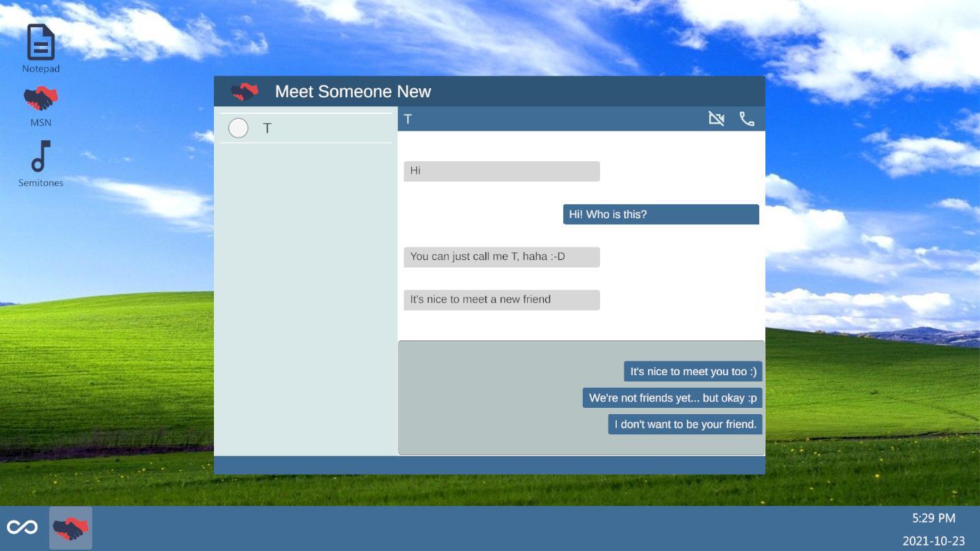Click the 'Hi' message bubble
980x551 pixels.
click(501, 171)
